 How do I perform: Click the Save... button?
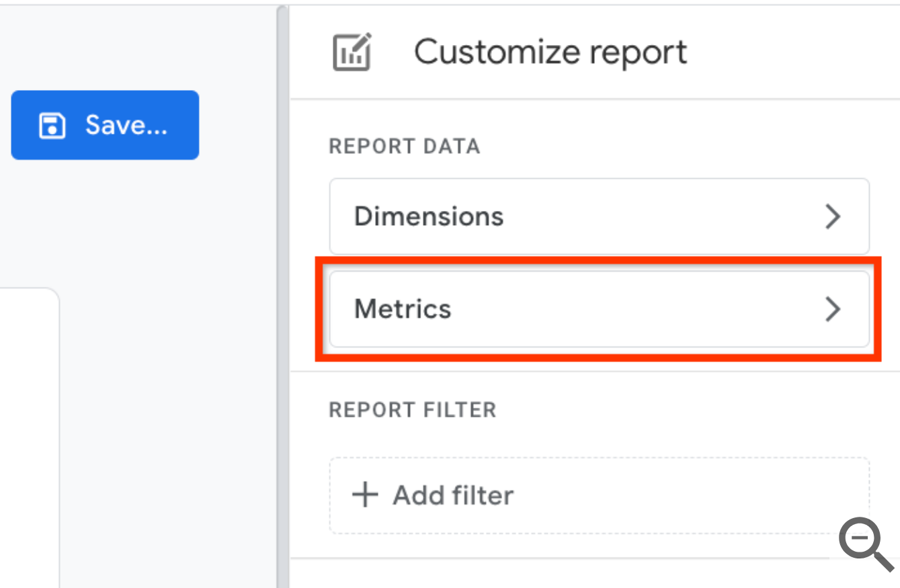[x=105, y=125]
